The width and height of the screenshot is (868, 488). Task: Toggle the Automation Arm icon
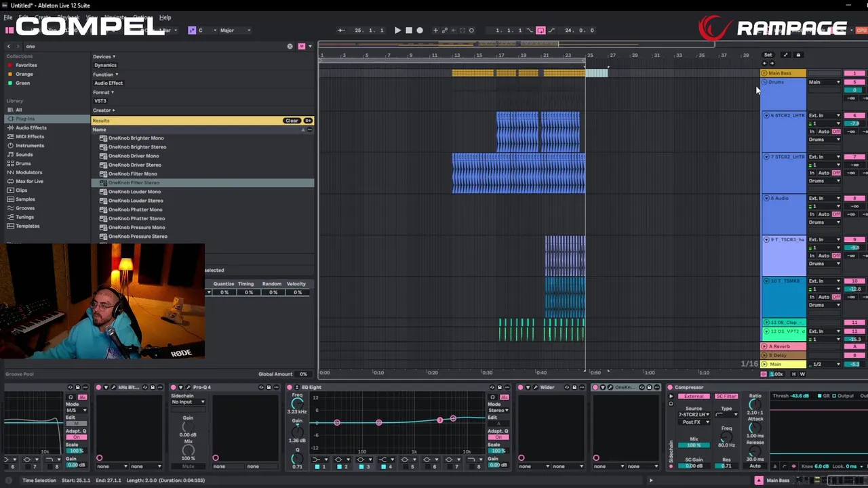pyautogui.click(x=445, y=30)
